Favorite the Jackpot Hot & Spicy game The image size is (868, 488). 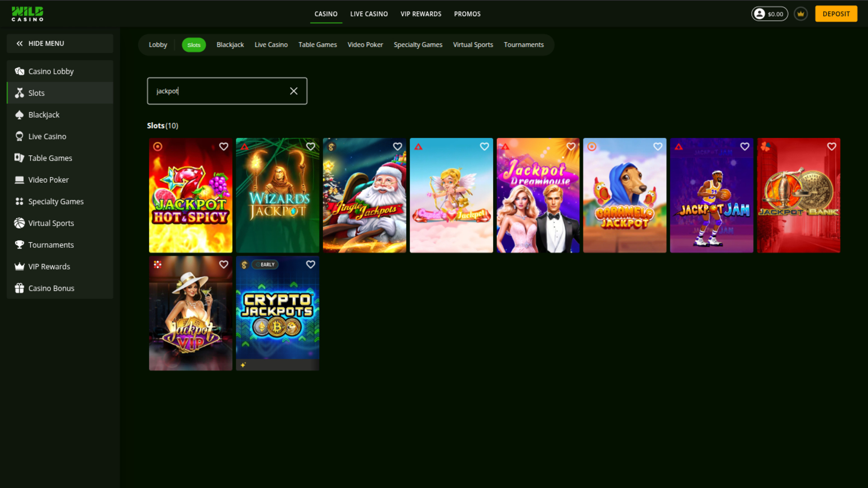[224, 146]
